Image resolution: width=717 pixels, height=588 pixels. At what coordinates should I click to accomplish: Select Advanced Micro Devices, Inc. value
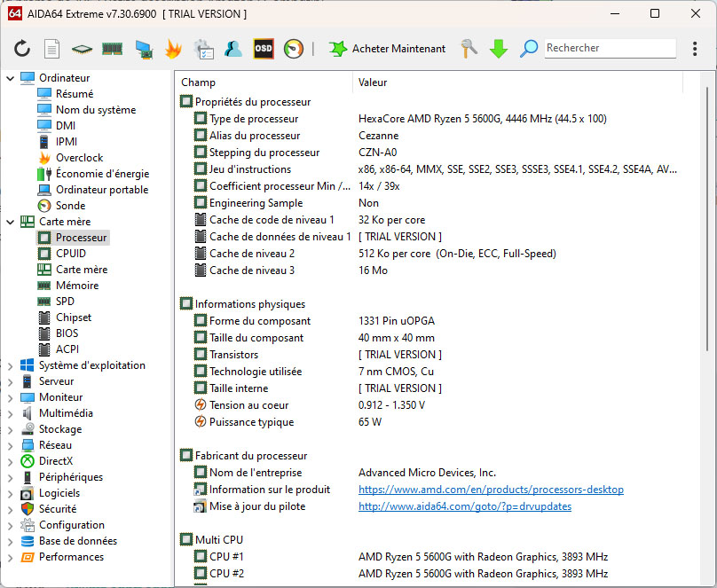(427, 473)
